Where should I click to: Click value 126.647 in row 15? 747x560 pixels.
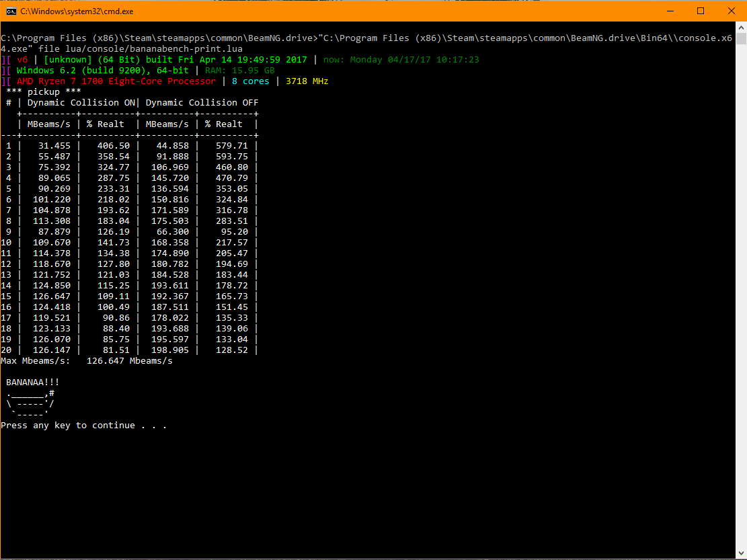tap(52, 296)
